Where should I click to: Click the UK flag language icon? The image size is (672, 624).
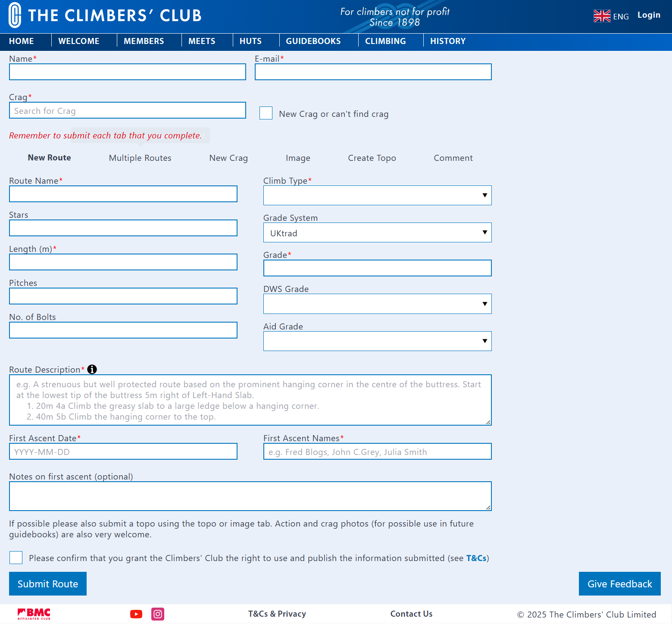pyautogui.click(x=602, y=16)
